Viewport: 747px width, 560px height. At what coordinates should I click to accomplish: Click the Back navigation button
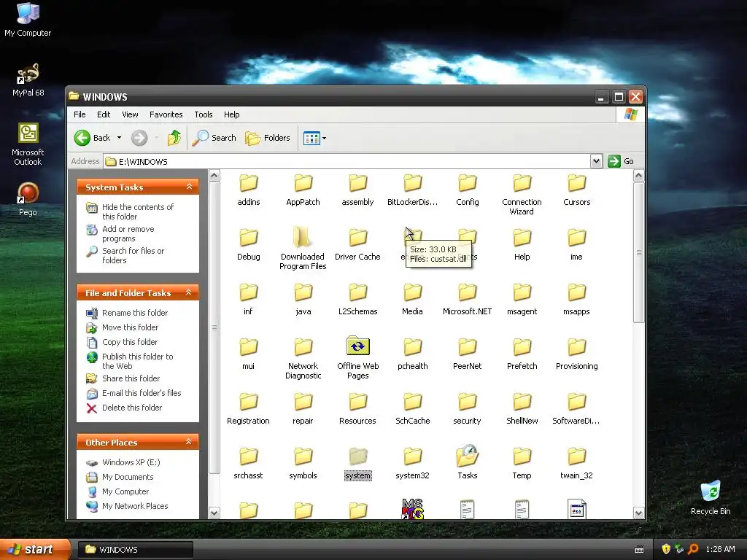click(93, 138)
